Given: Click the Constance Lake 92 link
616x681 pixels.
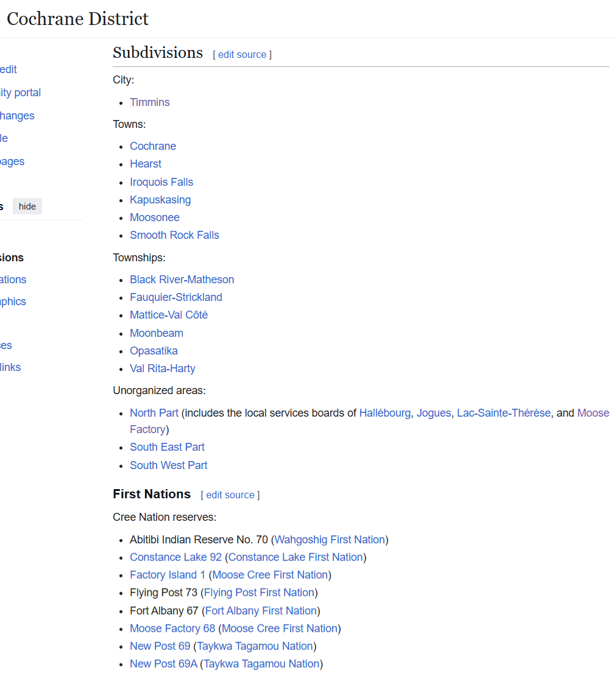Looking at the screenshot, I should click(175, 557).
